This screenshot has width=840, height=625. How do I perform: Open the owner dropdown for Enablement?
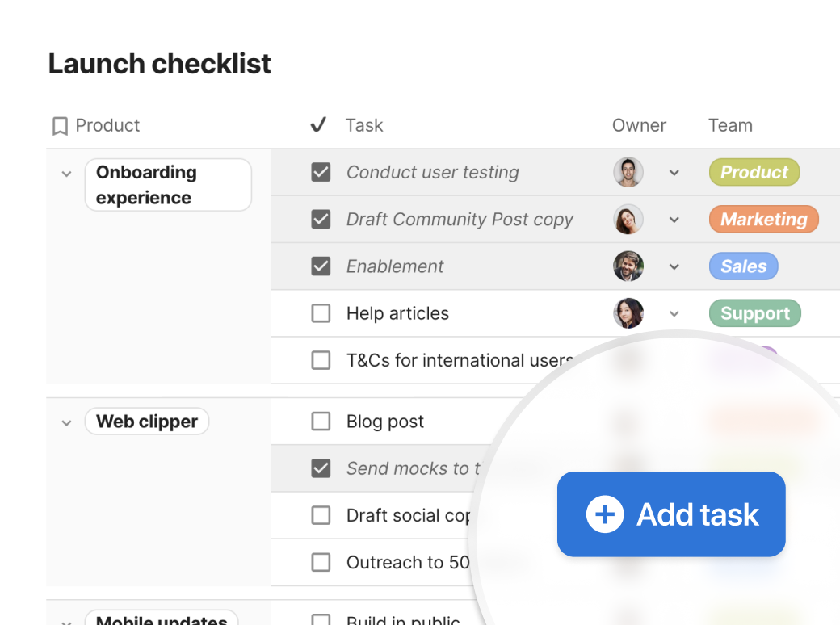click(674, 266)
